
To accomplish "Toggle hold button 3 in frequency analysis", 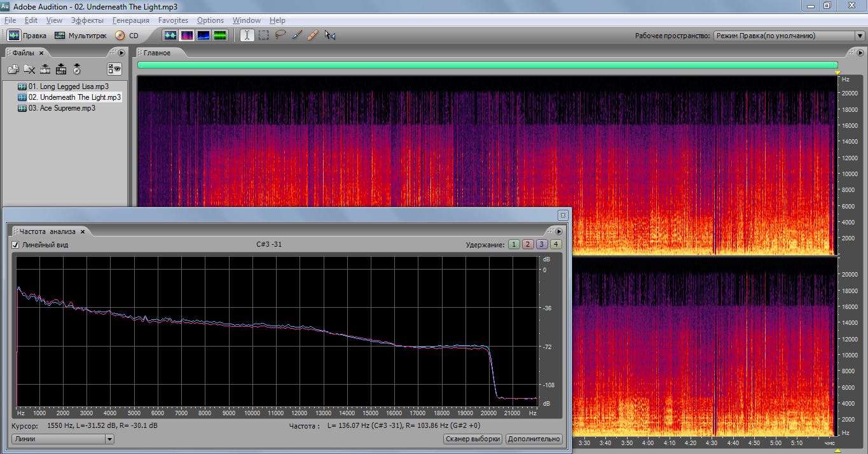I will (541, 245).
